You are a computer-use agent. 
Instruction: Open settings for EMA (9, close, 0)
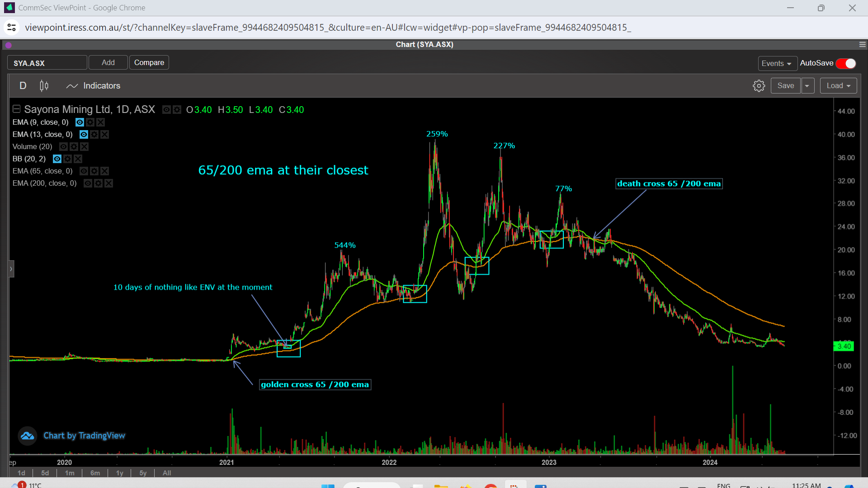coord(90,122)
